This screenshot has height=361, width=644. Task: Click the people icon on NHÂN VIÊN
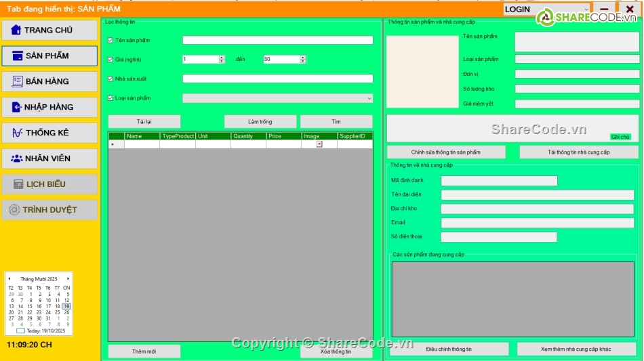[17, 158]
